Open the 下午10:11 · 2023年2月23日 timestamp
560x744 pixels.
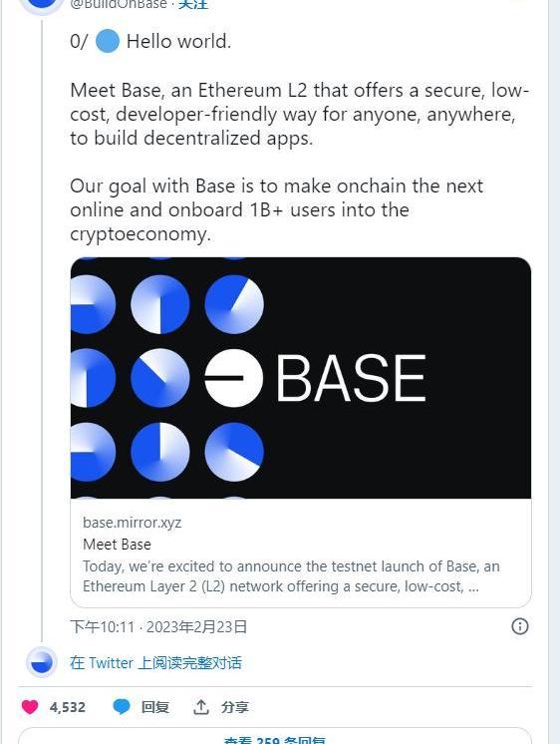[158, 626]
